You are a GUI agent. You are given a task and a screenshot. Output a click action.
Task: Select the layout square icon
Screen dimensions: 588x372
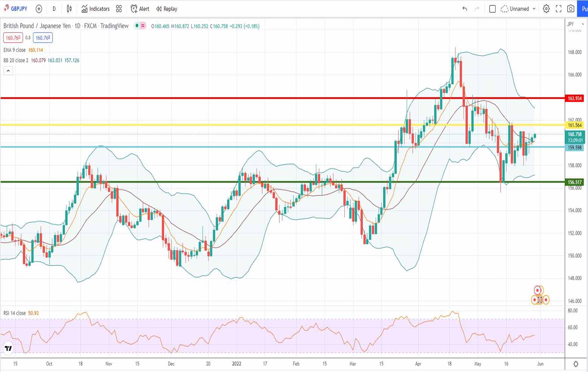coord(492,9)
